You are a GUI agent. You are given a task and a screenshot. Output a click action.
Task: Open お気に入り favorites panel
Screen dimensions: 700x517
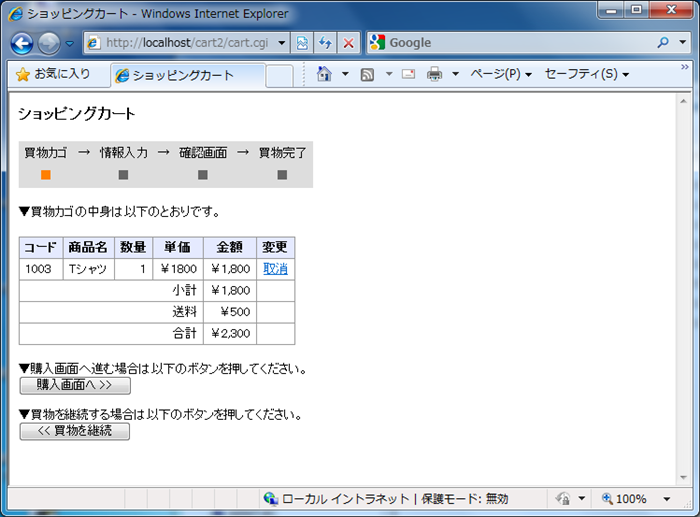pos(53,74)
